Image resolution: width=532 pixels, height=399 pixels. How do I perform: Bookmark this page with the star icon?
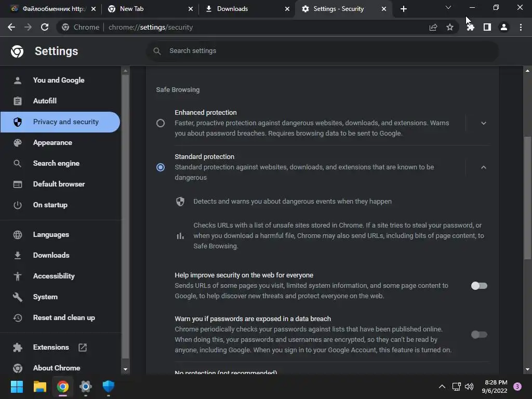450,27
